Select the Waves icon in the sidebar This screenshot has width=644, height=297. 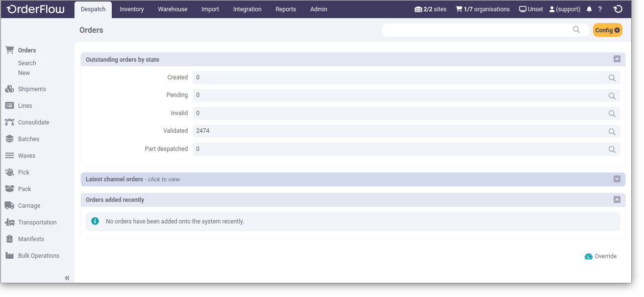10,155
